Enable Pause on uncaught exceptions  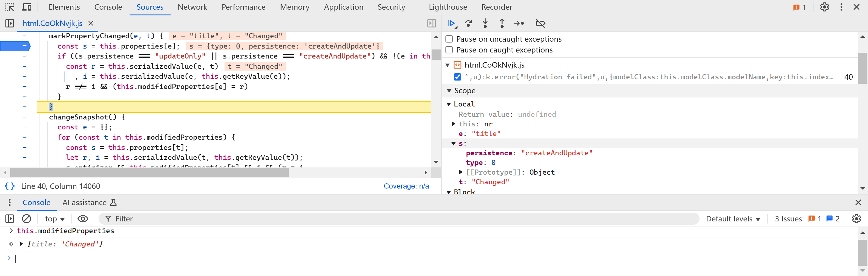click(449, 39)
